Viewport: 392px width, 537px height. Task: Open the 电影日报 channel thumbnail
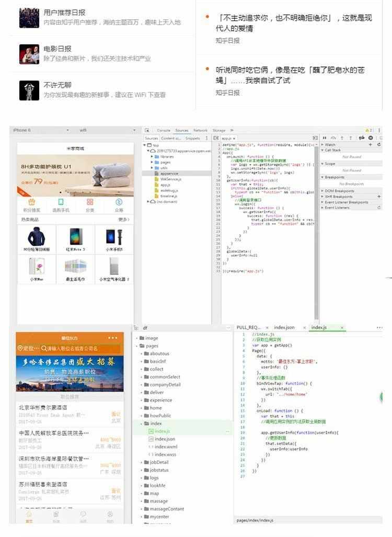(x=29, y=54)
